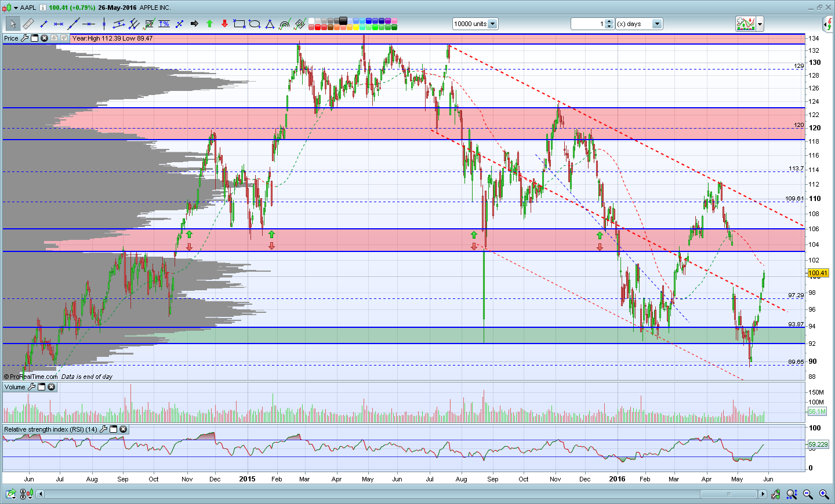
Task: Click the current price label 100.41
Action: coord(818,273)
